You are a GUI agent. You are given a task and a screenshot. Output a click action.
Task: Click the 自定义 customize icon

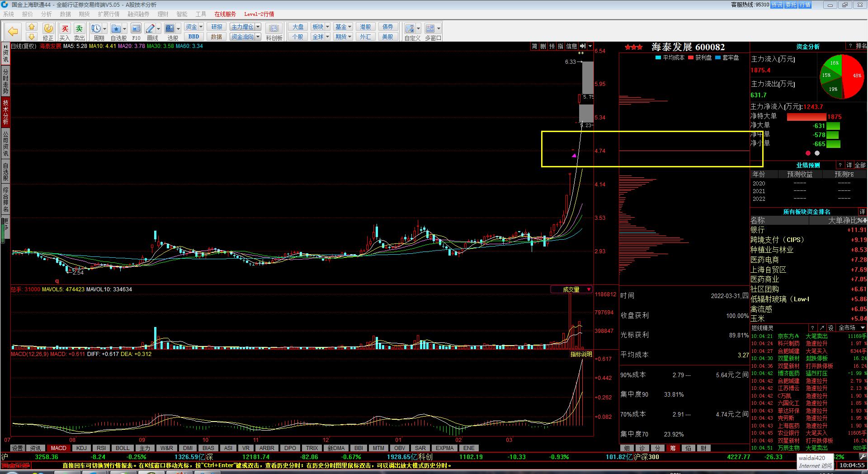410,28
